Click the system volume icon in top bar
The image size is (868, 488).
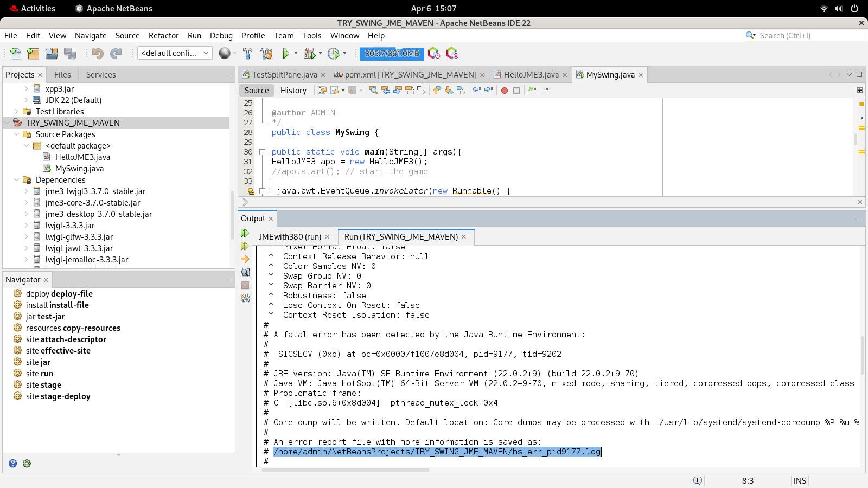839,9
